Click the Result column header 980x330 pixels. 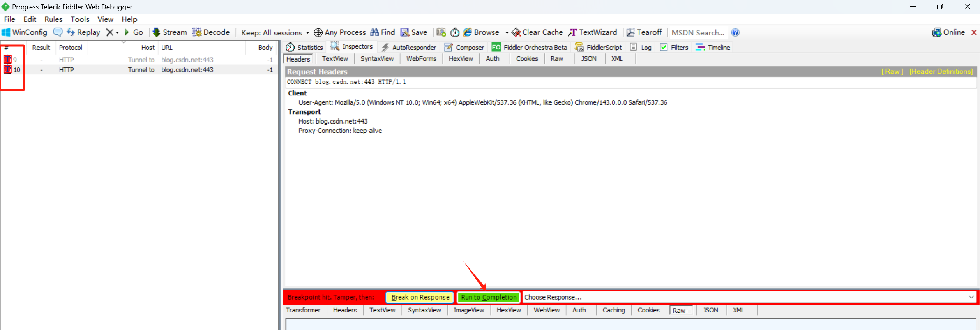[41, 48]
